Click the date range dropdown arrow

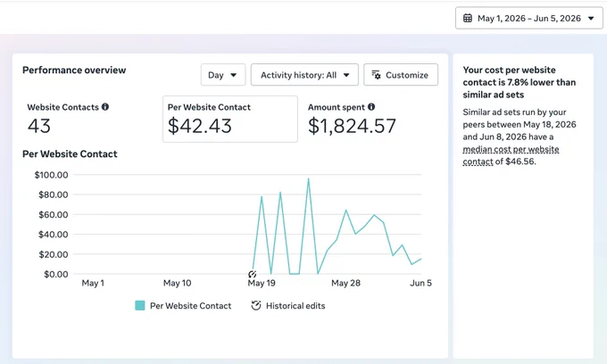[x=591, y=18]
